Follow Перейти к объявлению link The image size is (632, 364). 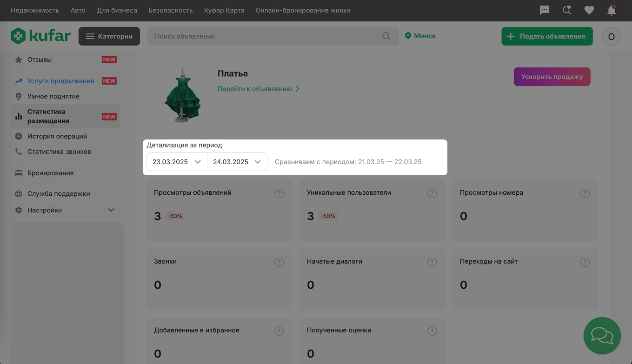259,89
